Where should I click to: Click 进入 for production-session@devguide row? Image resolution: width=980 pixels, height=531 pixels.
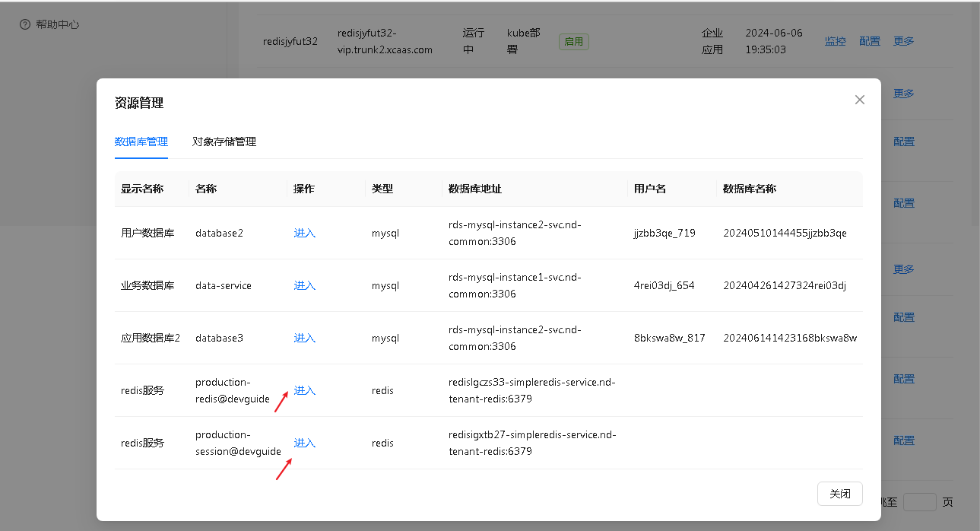(305, 443)
